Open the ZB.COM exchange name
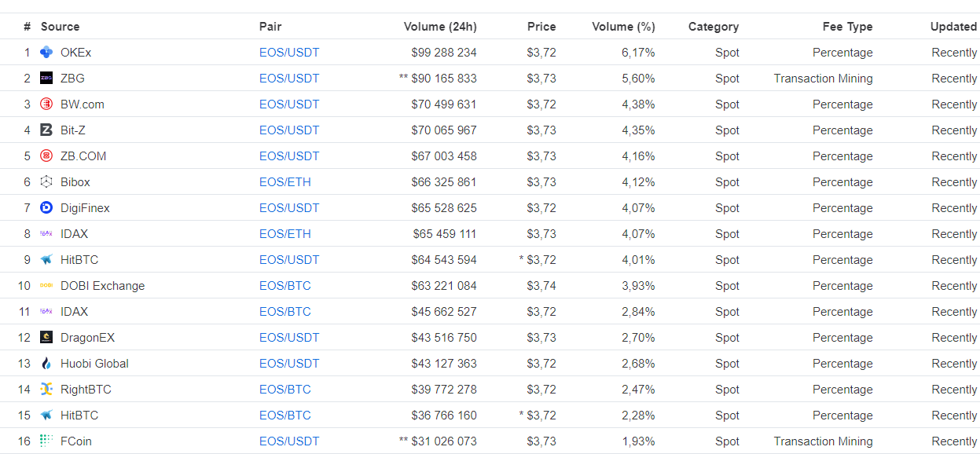 [x=83, y=156]
